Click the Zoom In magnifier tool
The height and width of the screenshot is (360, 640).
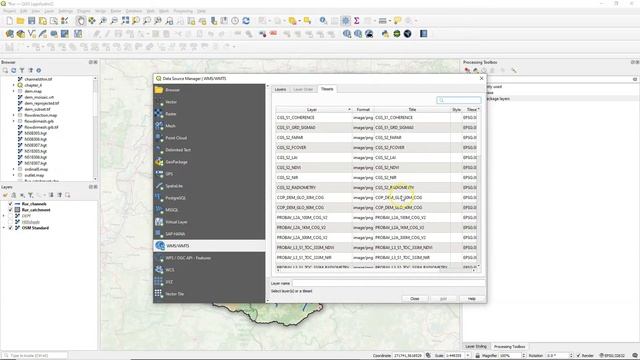click(x=103, y=21)
